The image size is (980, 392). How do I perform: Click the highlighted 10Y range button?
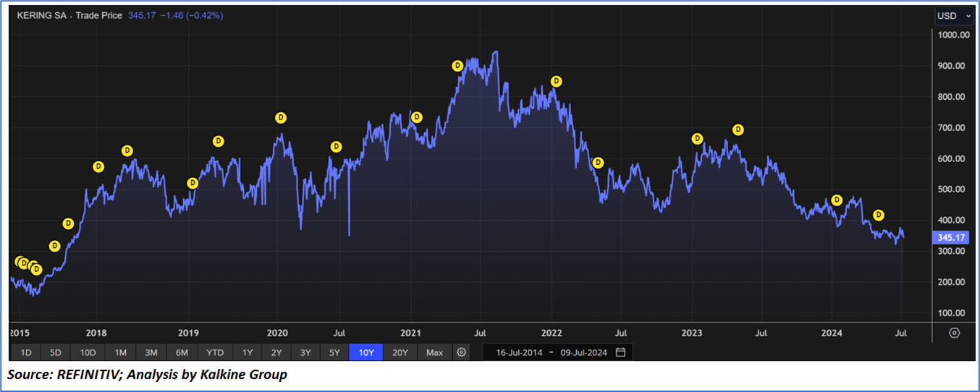click(366, 352)
